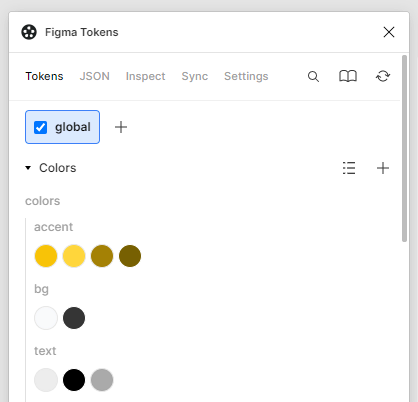
Task: Open the Settings tab
Action: click(x=246, y=76)
